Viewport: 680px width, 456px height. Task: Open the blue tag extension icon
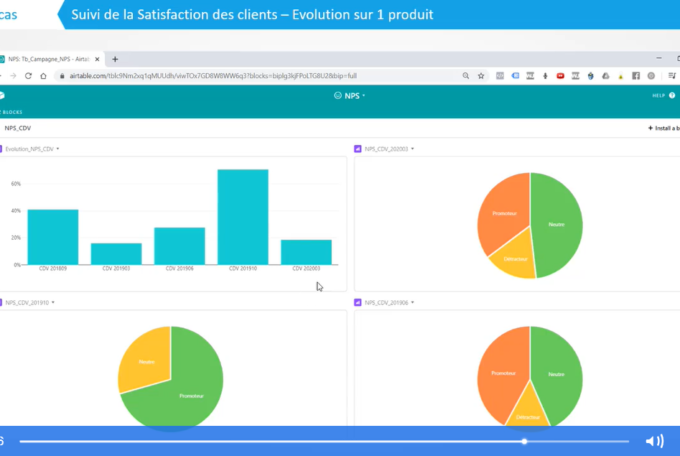(x=515, y=76)
